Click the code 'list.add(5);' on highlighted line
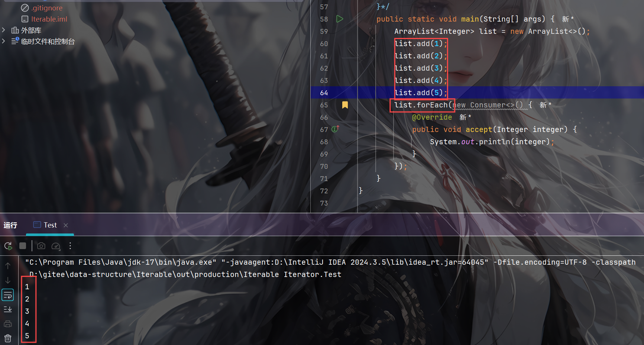The image size is (644, 345). pyautogui.click(x=421, y=93)
